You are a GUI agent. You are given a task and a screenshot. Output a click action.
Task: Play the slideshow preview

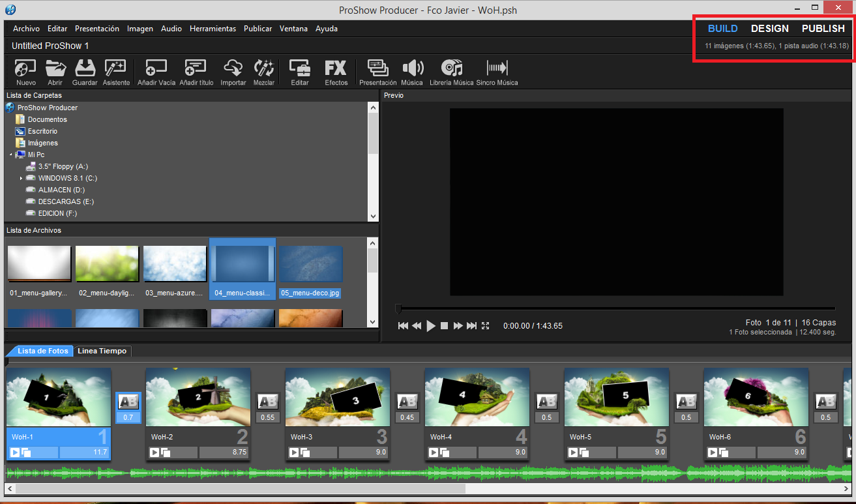(431, 326)
